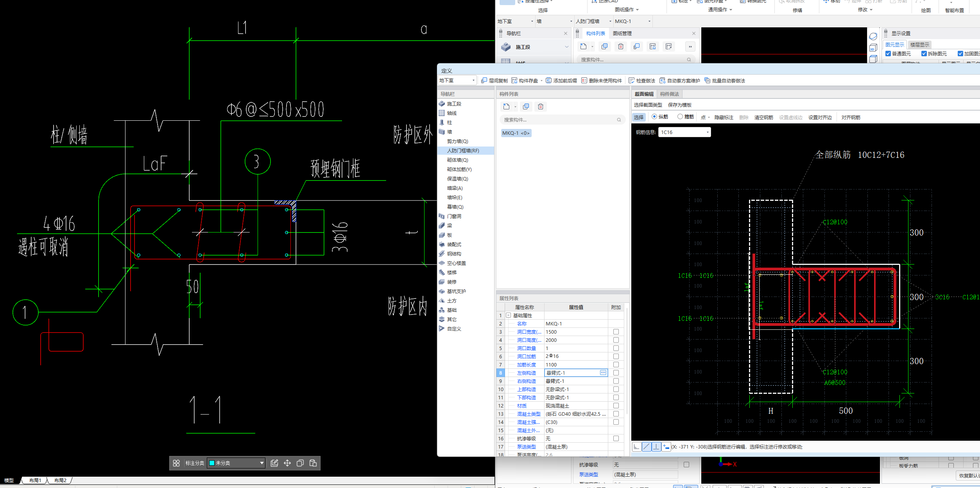Click delete trash icon in background component list
980x488 pixels.
pos(620,46)
